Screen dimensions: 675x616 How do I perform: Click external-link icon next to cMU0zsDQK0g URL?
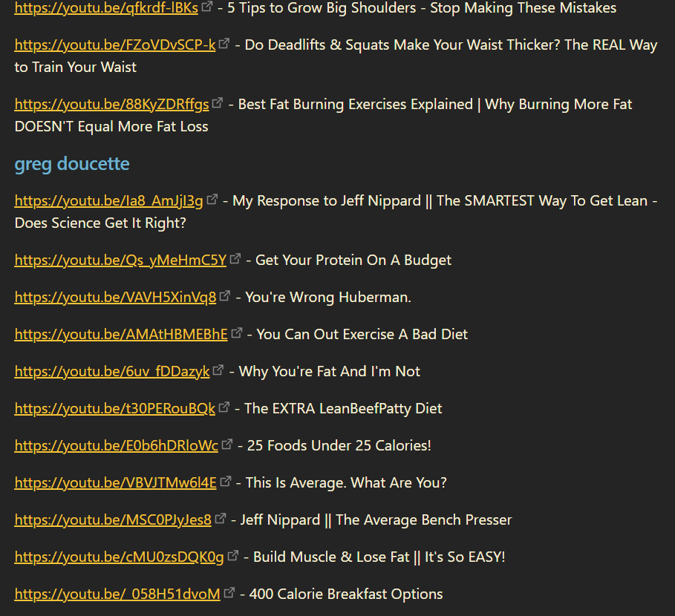point(232,555)
